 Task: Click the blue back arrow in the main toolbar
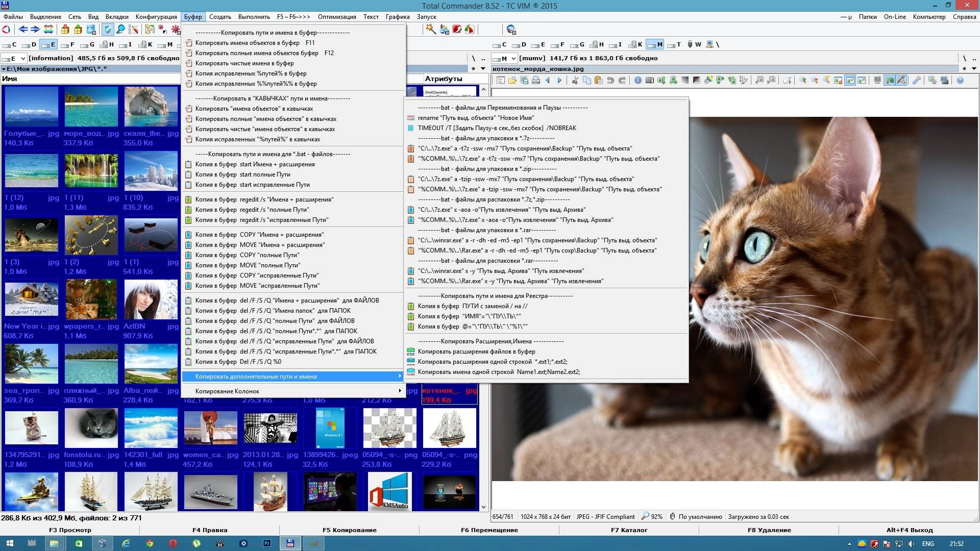[23, 30]
